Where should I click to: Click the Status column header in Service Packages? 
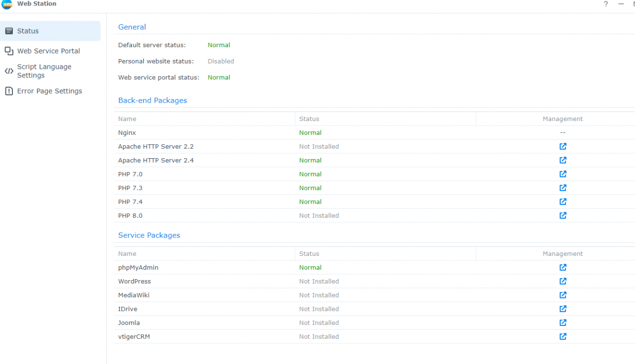click(309, 254)
